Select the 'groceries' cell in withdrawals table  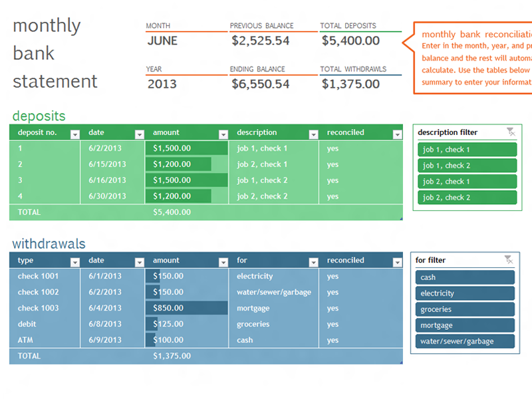click(274, 324)
